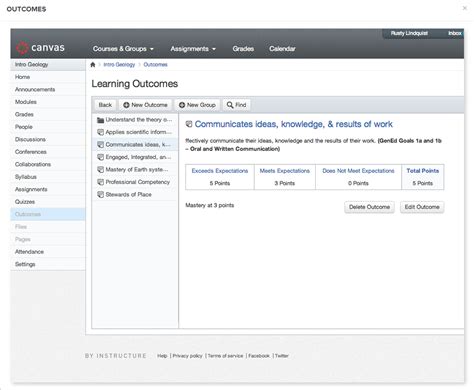Image resolution: width=474 pixels, height=390 pixels.
Task: Open the Assignments dropdown in top navigation
Action: click(x=193, y=49)
